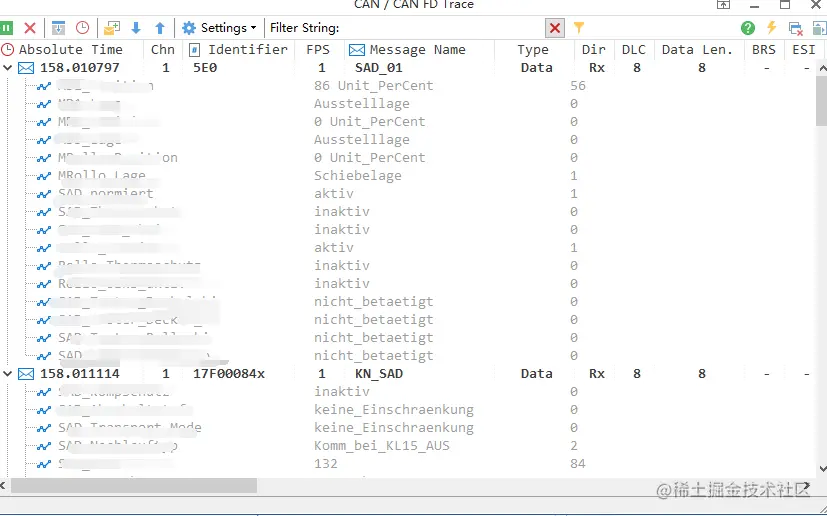
Task: Click the vertical scrollbar down arrow
Action: tap(822, 469)
